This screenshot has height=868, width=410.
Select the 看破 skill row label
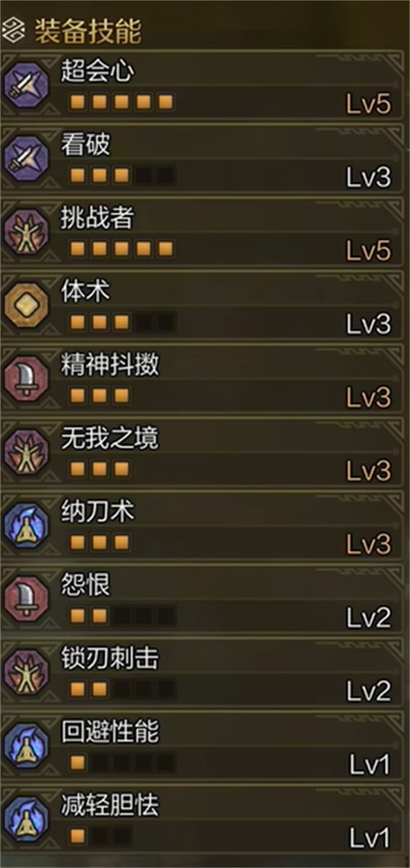click(85, 146)
